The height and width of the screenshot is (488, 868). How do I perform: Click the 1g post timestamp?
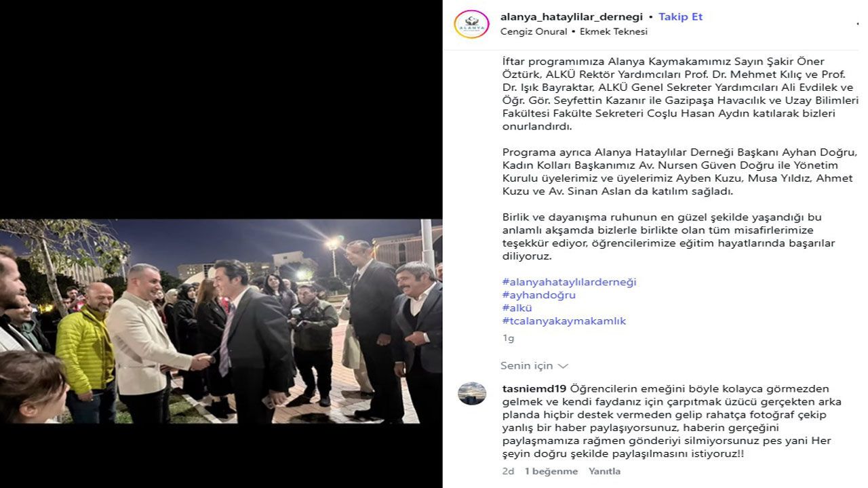tap(508, 338)
